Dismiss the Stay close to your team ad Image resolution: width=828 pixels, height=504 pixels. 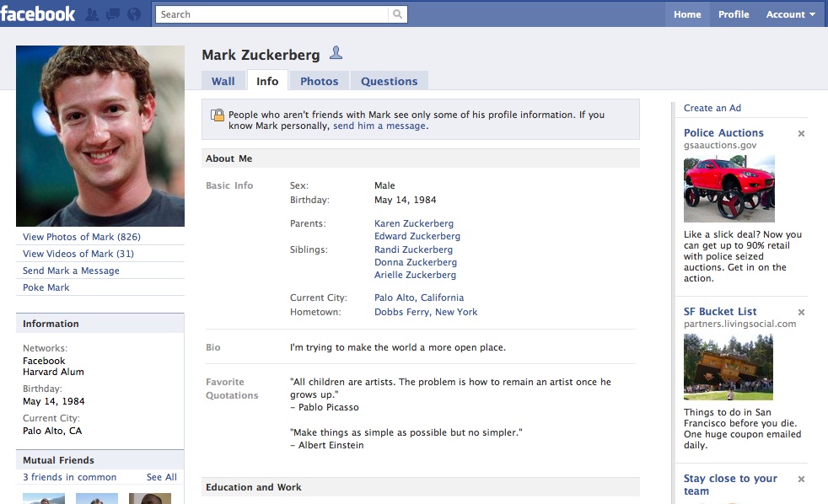(800, 478)
